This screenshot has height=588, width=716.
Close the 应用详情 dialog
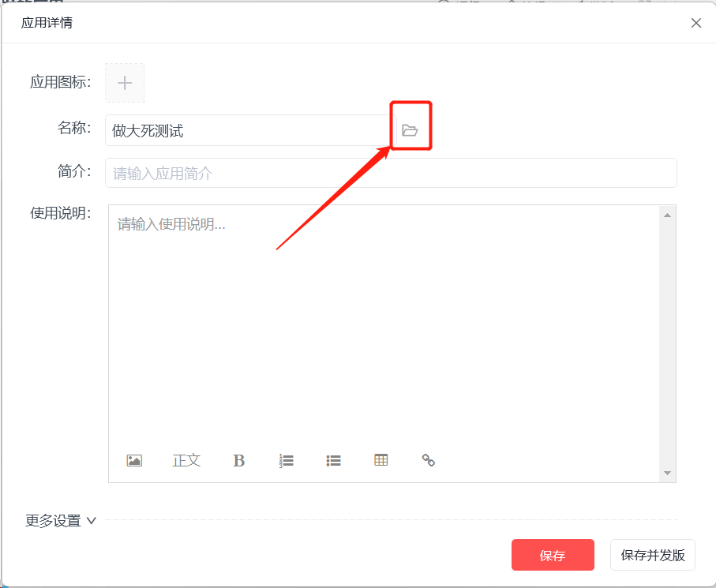click(696, 23)
